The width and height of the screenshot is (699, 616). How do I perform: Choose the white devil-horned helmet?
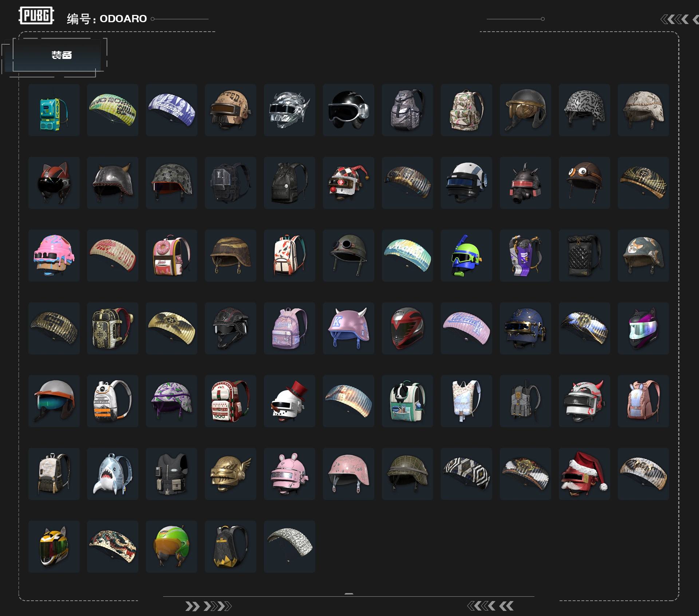coord(585,401)
